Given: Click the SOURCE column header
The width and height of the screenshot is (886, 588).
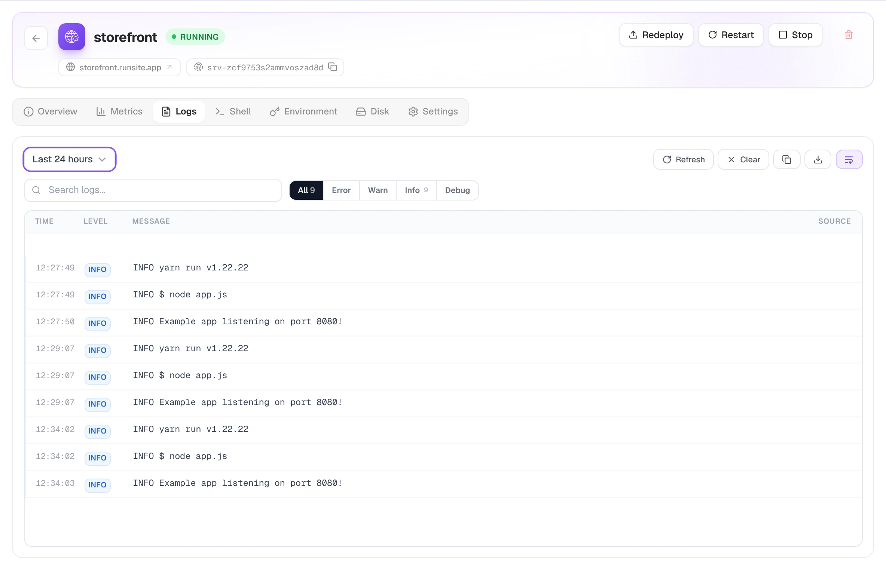Looking at the screenshot, I should click(x=834, y=221).
